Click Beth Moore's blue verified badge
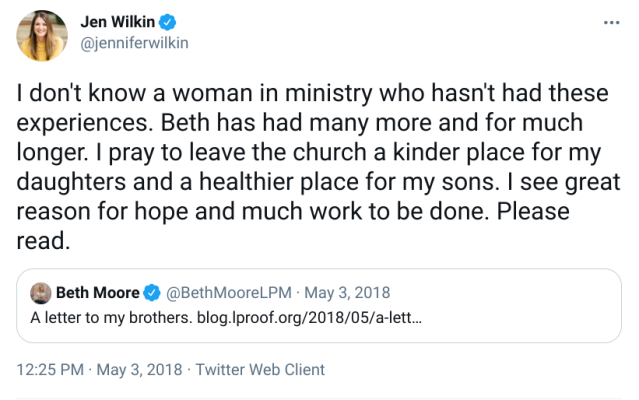The image size is (639, 400). pos(151,294)
